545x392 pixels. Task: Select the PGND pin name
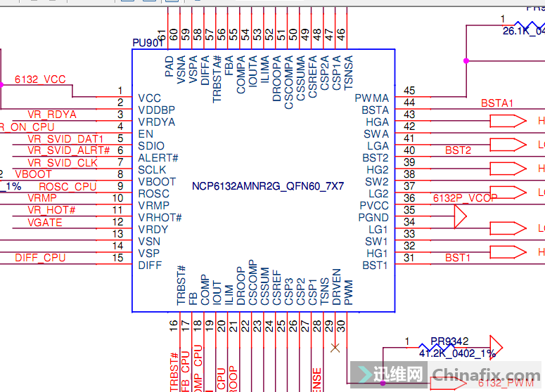click(x=373, y=218)
